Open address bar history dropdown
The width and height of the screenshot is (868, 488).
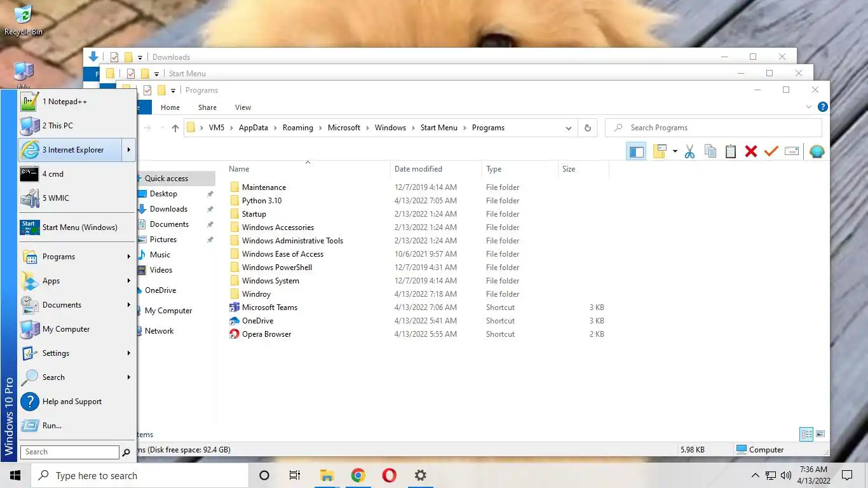click(569, 128)
